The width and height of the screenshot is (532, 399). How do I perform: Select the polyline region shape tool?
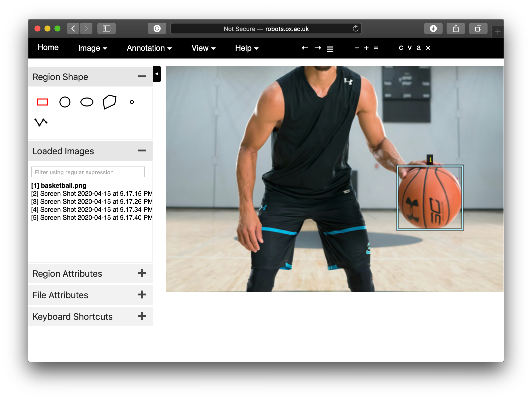[x=41, y=122]
